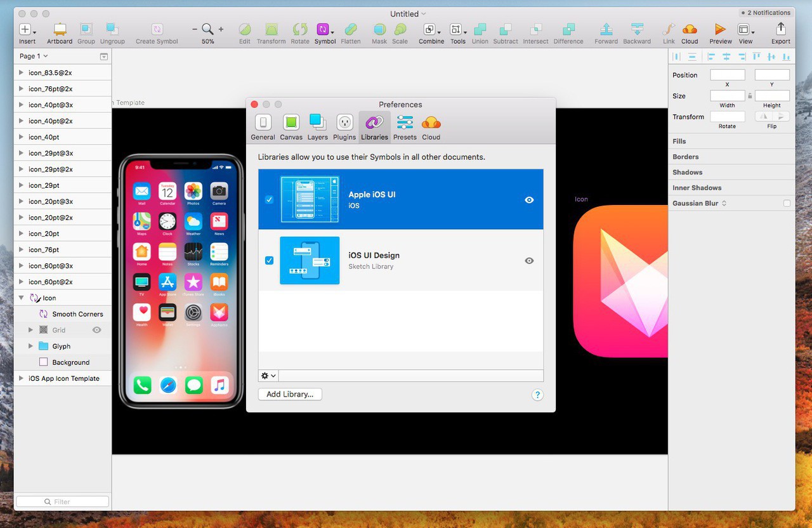812x528 pixels.
Task: Open the 2 Notifications indicator
Action: tap(766, 13)
